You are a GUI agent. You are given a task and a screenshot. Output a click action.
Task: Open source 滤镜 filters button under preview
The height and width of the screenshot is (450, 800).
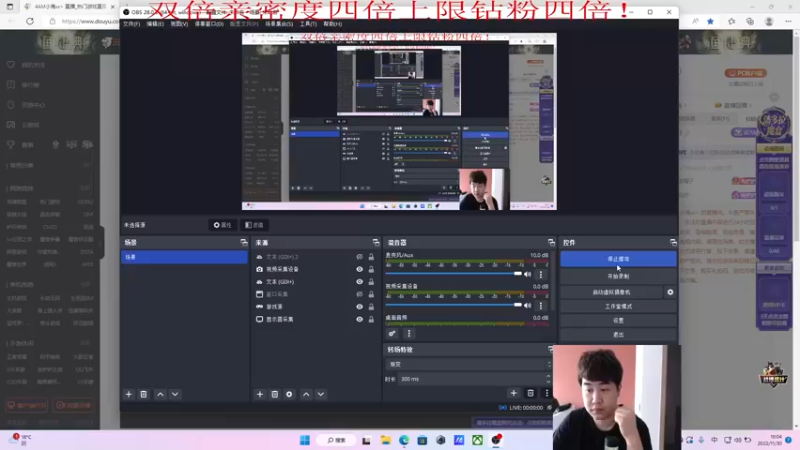(254, 225)
